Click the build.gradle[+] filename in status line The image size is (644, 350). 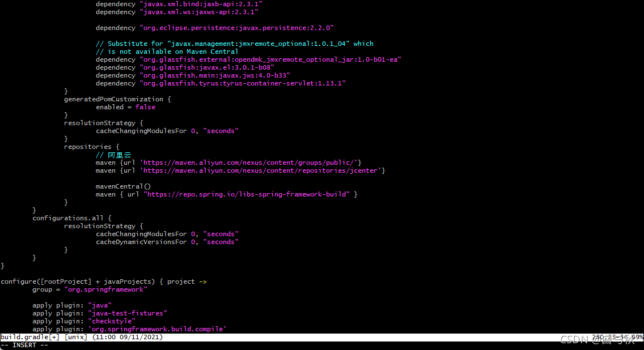click(31, 338)
